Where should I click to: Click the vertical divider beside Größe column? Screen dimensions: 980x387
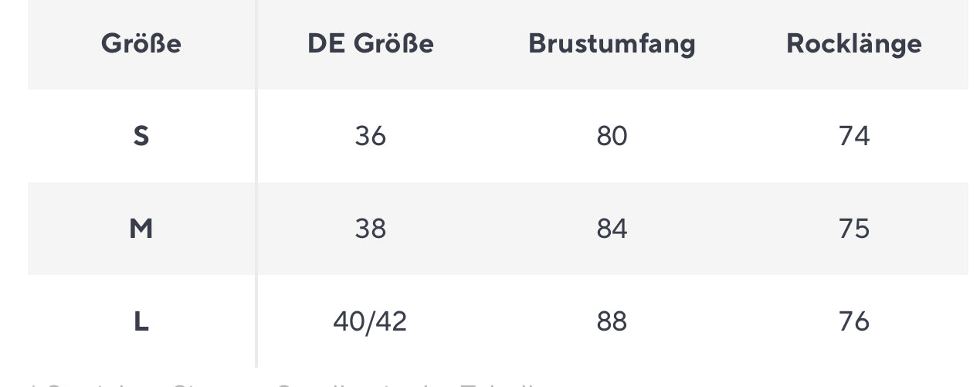(x=256, y=184)
